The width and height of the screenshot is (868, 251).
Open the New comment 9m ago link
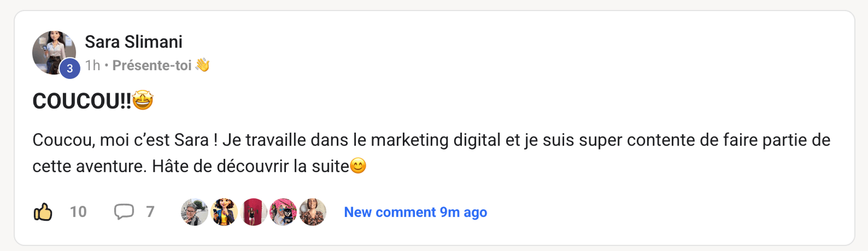pos(415,212)
